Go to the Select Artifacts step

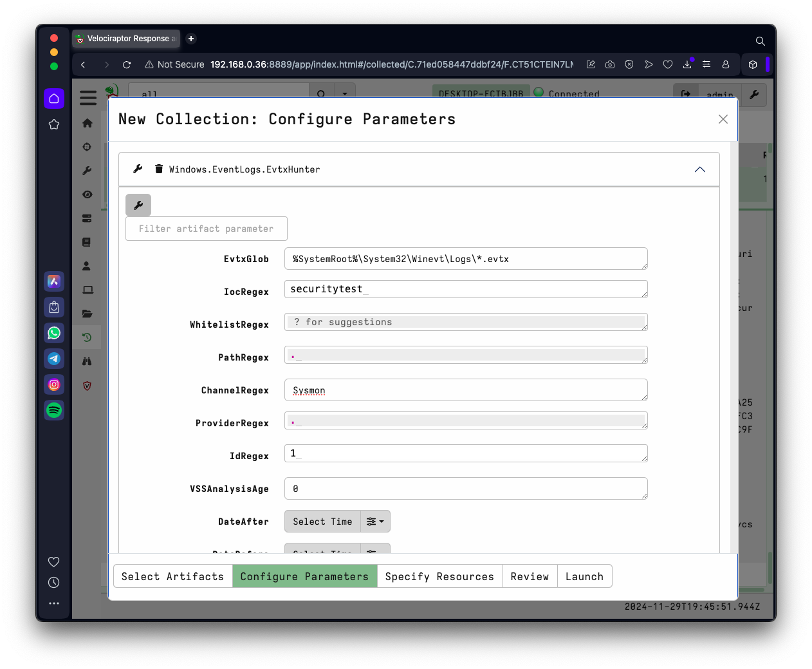[172, 576]
